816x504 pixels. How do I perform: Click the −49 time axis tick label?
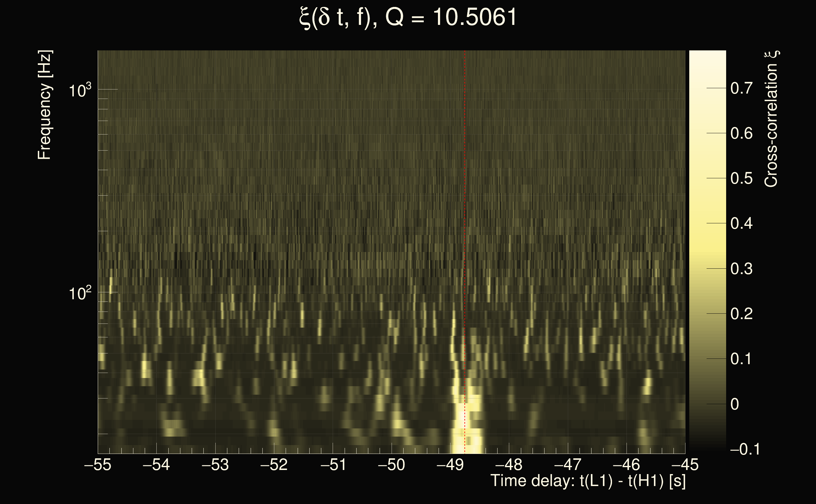click(x=450, y=465)
